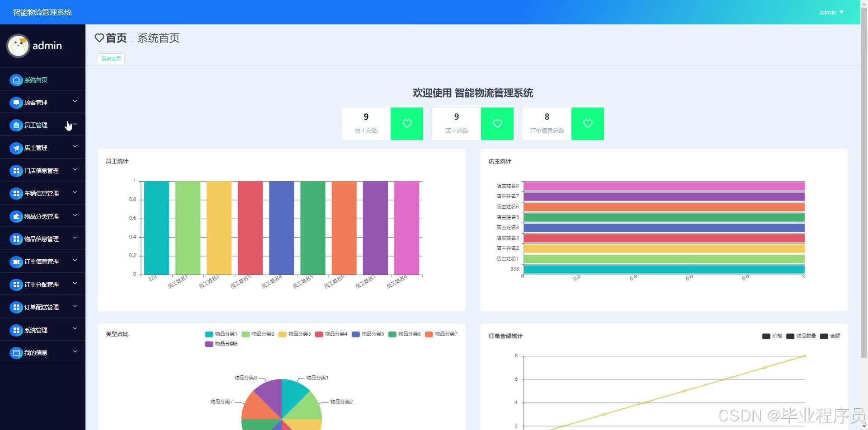Image resolution: width=868 pixels, height=430 pixels.
Task: Click the blue 店主姓名4 horizontal bar
Action: pyautogui.click(x=664, y=228)
